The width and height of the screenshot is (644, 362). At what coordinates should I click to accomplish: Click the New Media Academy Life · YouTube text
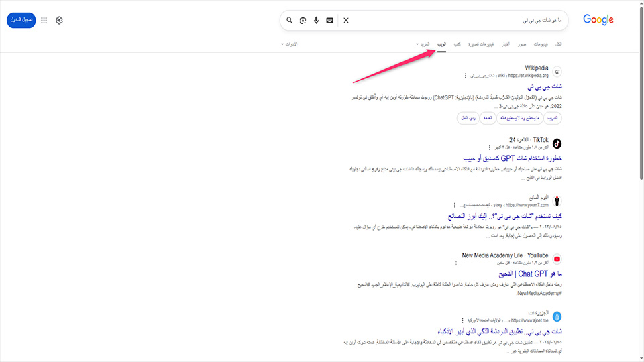tap(505, 255)
